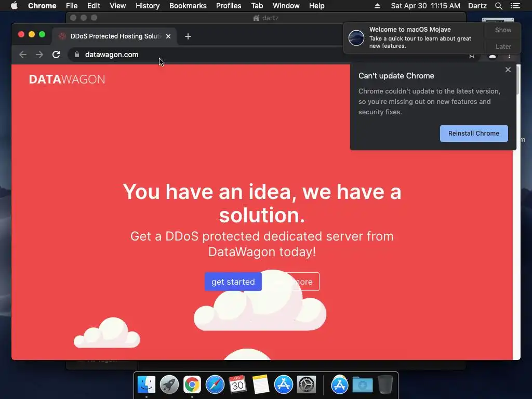Open System Preferences gear in Dock
532x399 pixels.
[307, 385]
